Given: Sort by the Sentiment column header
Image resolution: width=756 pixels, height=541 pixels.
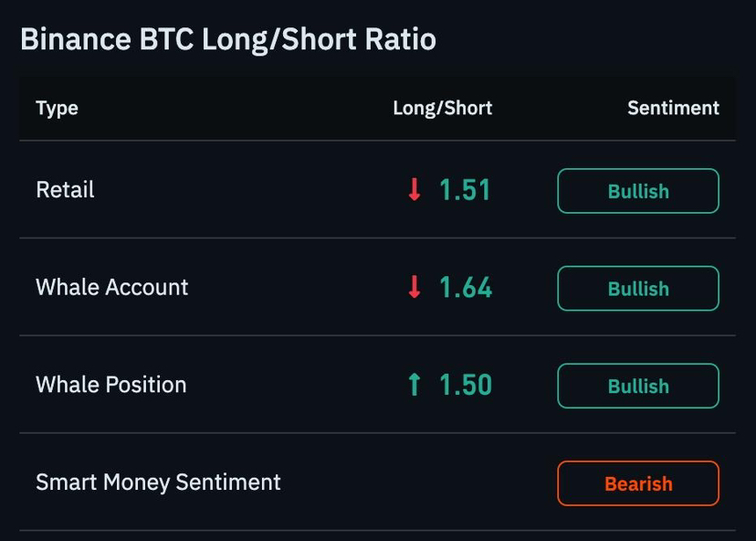Looking at the screenshot, I should 673,108.
